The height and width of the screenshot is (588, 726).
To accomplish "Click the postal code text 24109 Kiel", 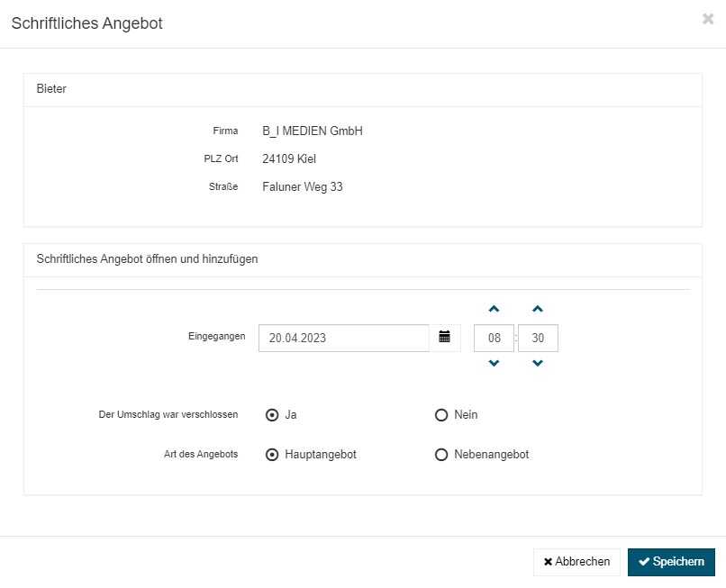I will (289, 159).
